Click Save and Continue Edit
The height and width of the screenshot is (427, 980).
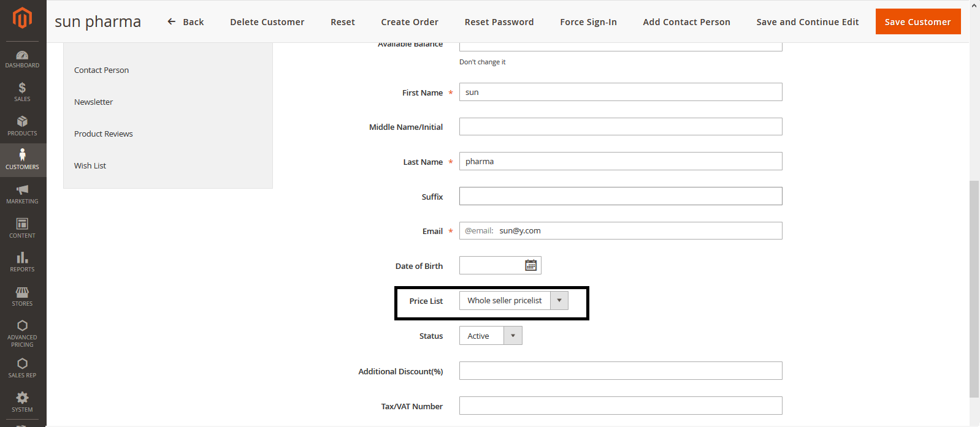click(x=807, y=22)
